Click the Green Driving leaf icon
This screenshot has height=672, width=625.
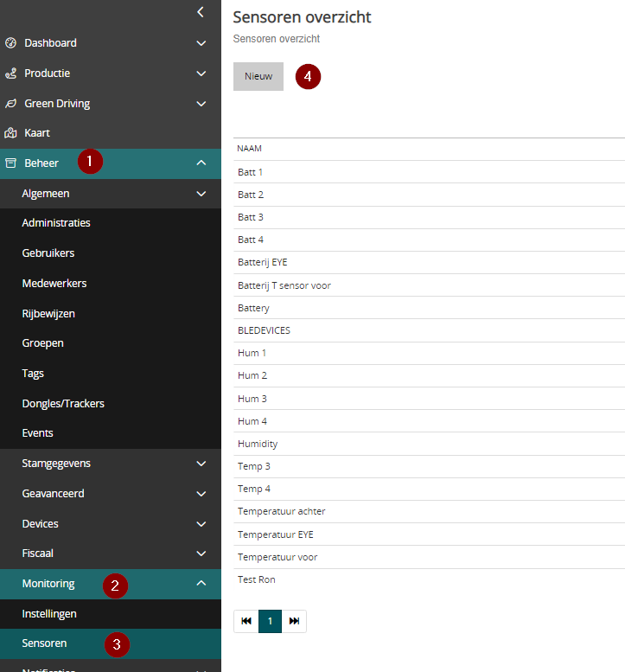tap(10, 103)
